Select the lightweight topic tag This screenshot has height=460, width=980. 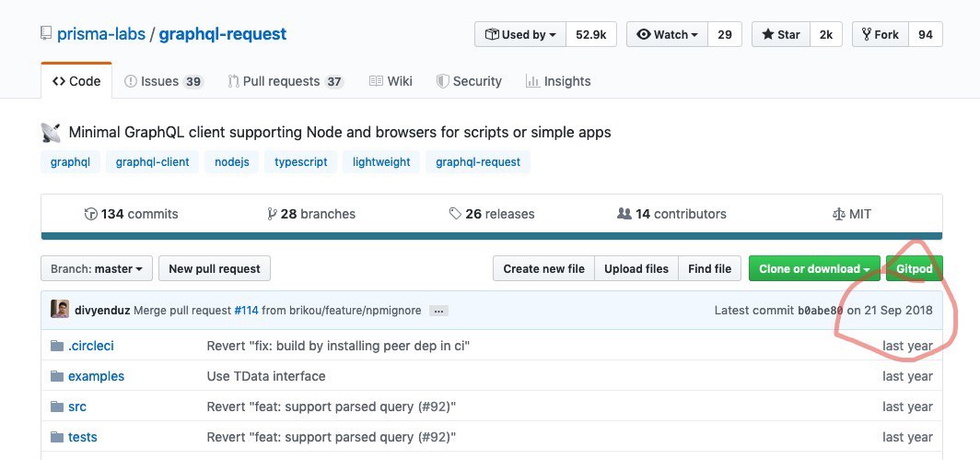click(381, 161)
